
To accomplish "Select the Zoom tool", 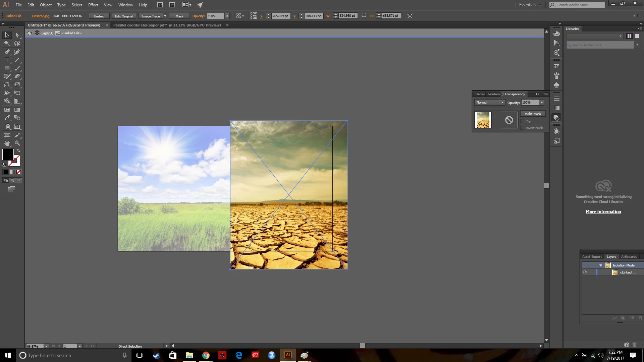I will coord(17,143).
